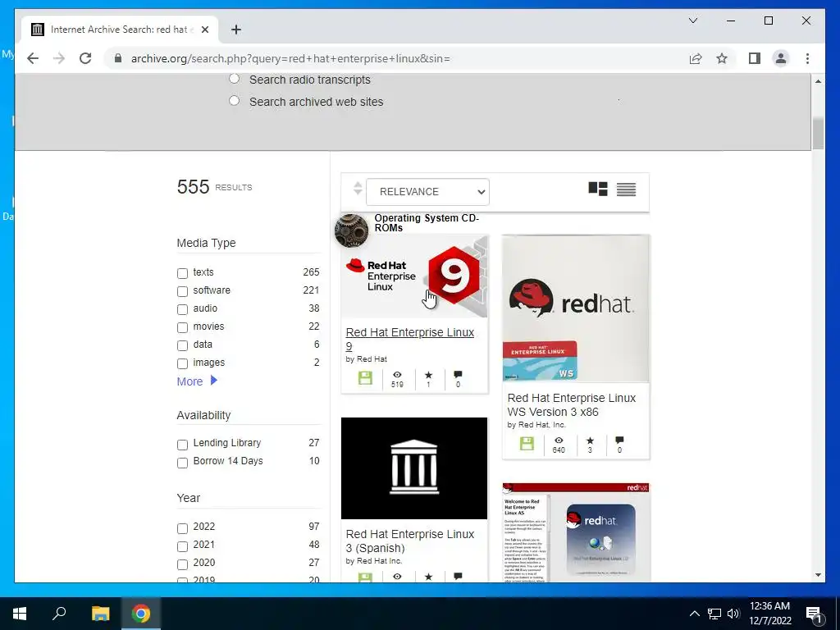840x630 pixels.
Task: Open Chrome side panel icon
Action: click(755, 58)
